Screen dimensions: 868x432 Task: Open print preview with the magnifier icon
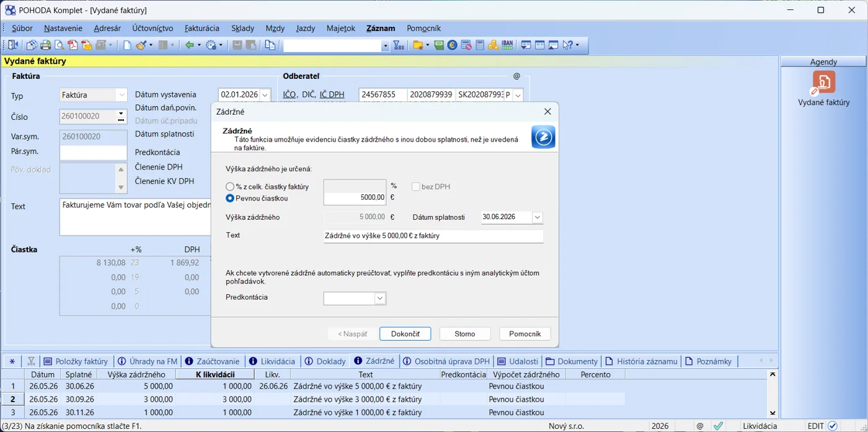click(x=60, y=45)
